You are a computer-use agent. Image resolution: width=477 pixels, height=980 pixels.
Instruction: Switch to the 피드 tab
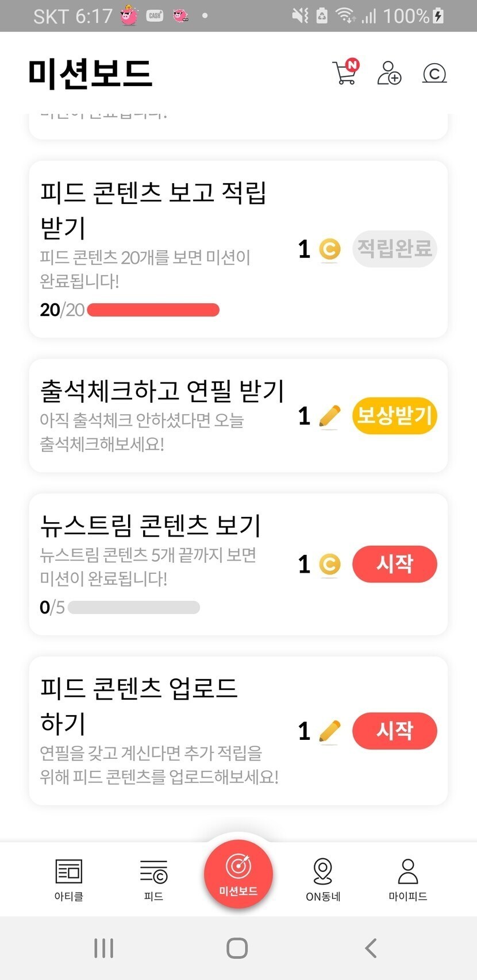click(x=153, y=879)
